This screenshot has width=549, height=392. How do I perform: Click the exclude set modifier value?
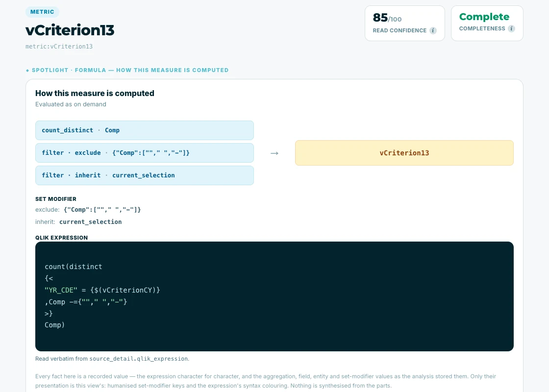102,210
